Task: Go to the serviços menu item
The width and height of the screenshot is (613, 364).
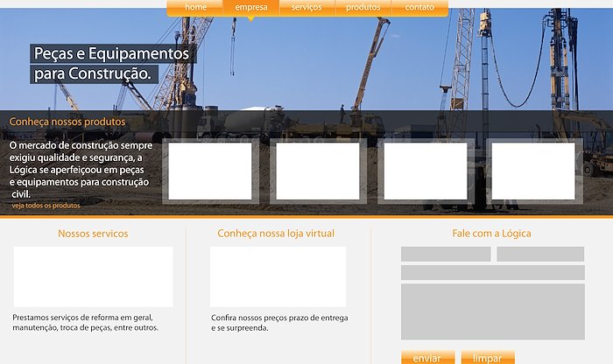Action: tap(306, 7)
